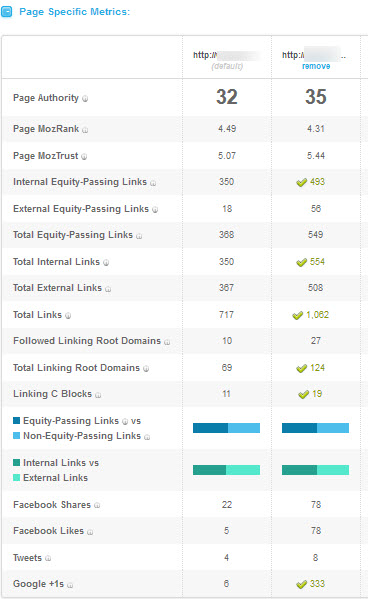Click the light teal External Links legend swatch
Screen dimensions: 368x599
pos(16,478)
